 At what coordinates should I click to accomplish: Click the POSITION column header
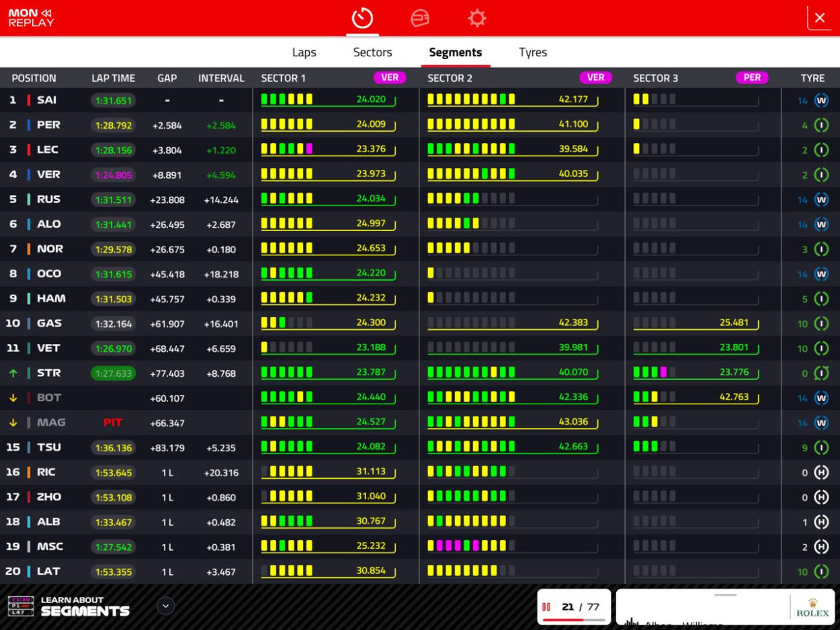[34, 78]
